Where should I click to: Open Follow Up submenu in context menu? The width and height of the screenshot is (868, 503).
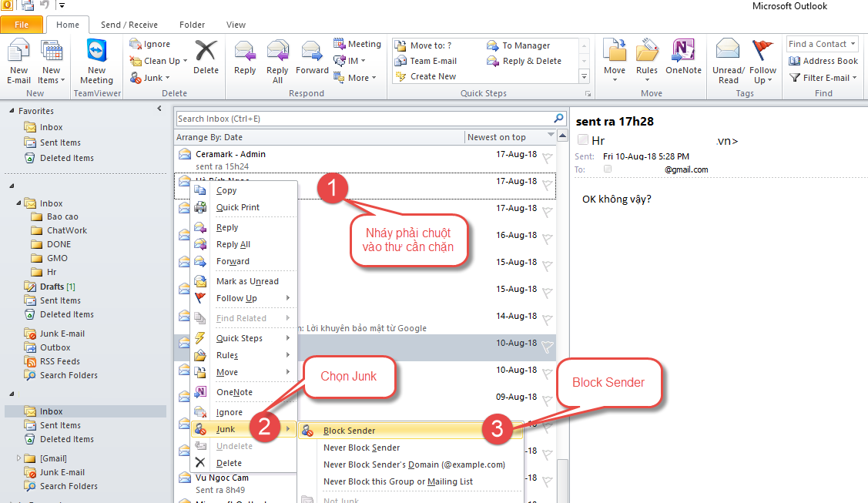243,298
